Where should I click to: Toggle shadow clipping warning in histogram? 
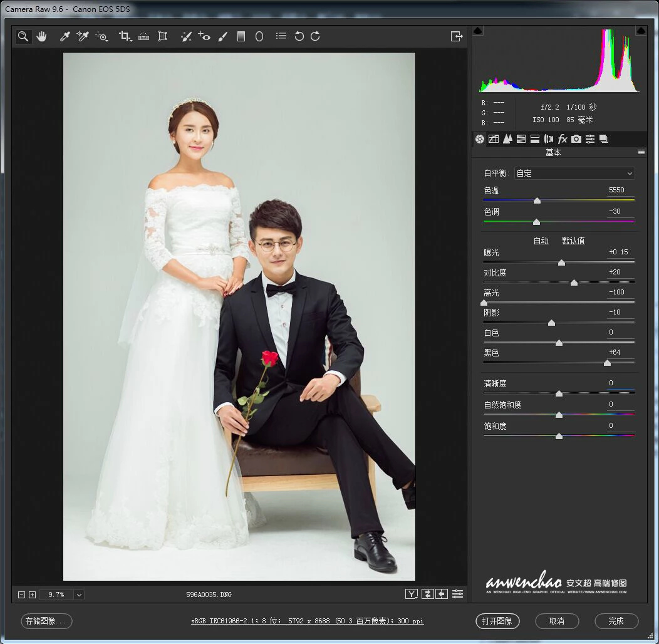478,31
